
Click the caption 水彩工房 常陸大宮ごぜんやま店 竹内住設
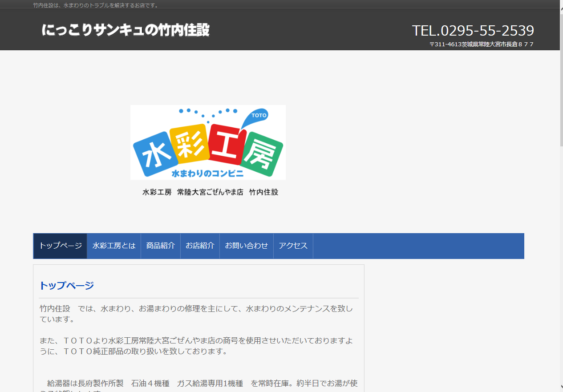point(210,192)
